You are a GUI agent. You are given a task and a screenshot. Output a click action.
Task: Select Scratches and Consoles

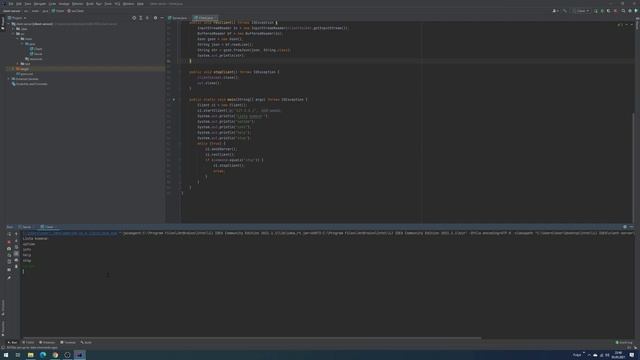[29, 84]
